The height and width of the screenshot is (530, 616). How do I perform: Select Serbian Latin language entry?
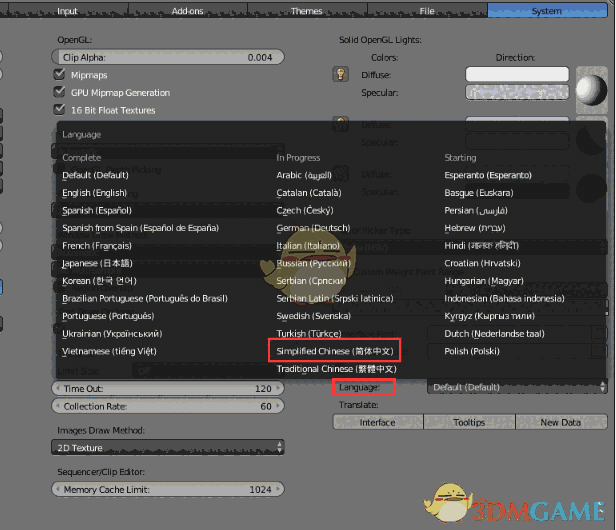pyautogui.click(x=335, y=299)
